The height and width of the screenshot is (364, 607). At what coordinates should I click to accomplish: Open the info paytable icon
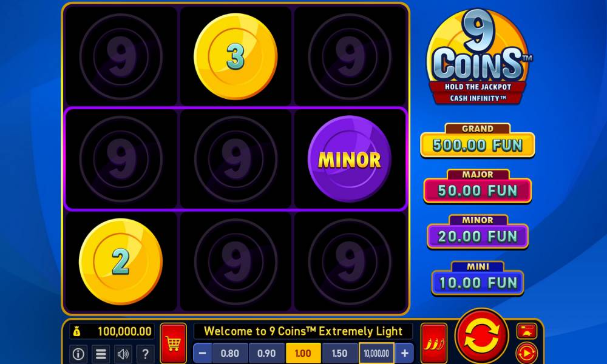[x=78, y=354]
